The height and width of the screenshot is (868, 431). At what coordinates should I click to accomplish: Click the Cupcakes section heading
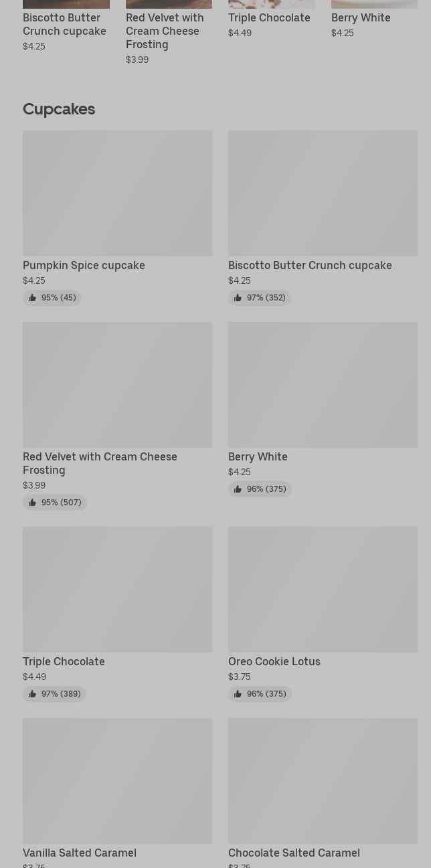tap(59, 109)
